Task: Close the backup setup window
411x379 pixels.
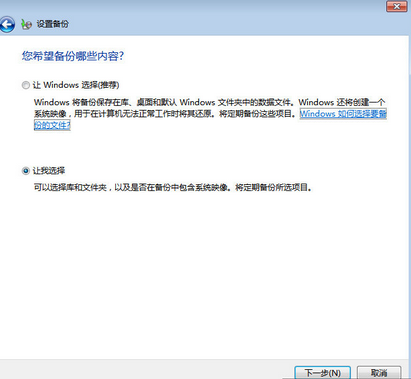Action: pos(396,6)
